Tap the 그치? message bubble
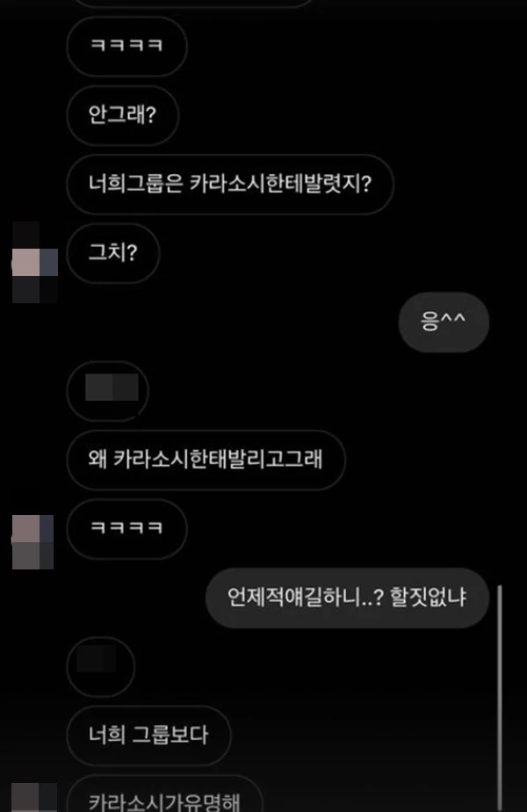Image resolution: width=527 pixels, height=812 pixels. (112, 253)
